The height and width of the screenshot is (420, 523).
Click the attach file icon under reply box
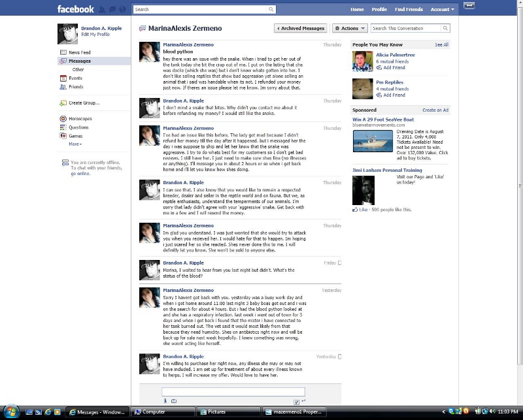pos(165,401)
